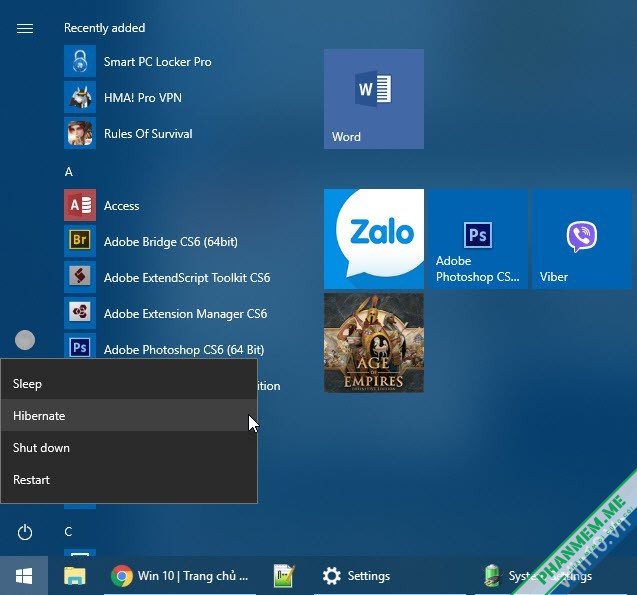Click the Photoshop CS6 list icon

(80, 346)
